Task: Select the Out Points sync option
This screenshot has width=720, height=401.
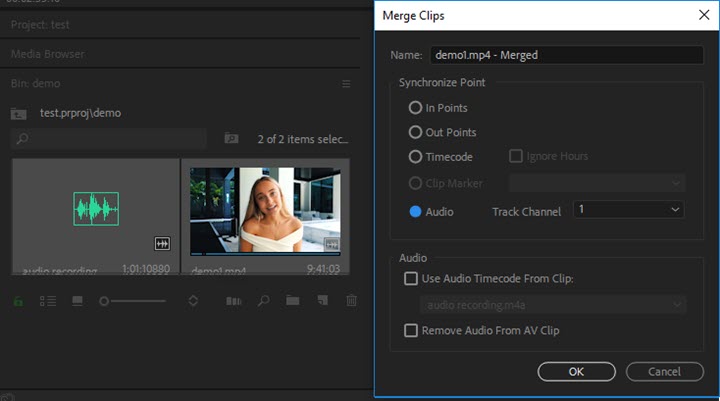Action: click(416, 132)
